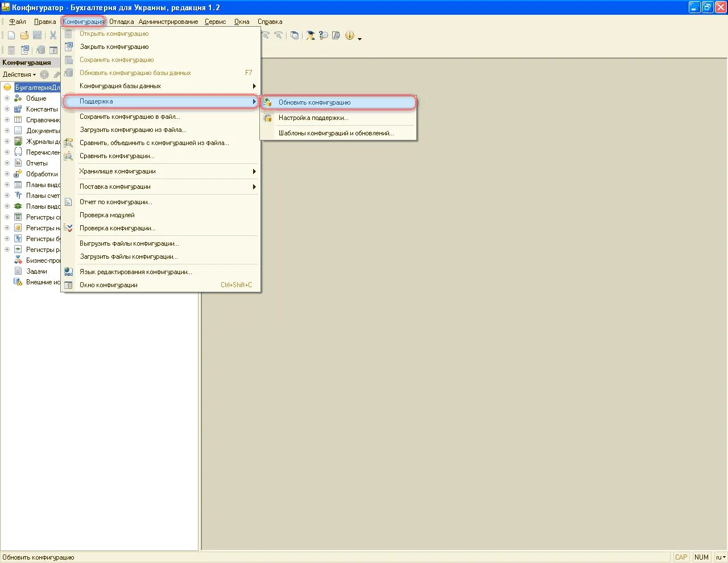Open the toolbar options arrow after info icon

click(x=359, y=39)
